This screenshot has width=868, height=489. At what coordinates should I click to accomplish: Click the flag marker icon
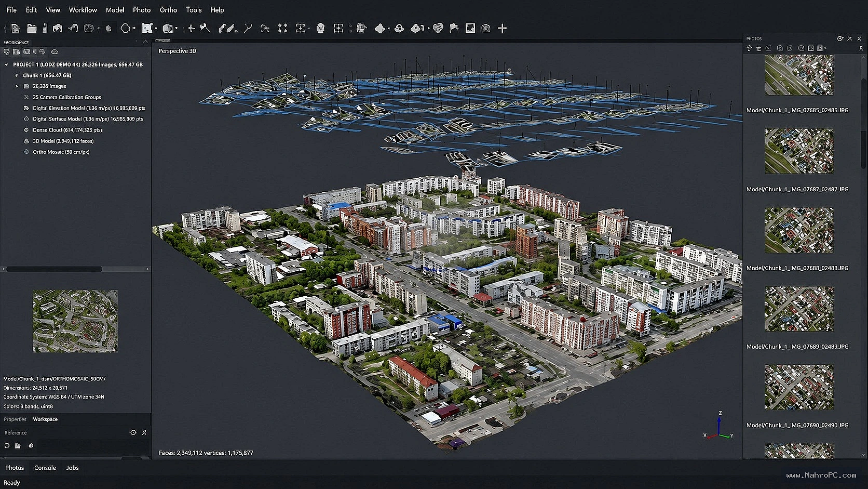454,28
